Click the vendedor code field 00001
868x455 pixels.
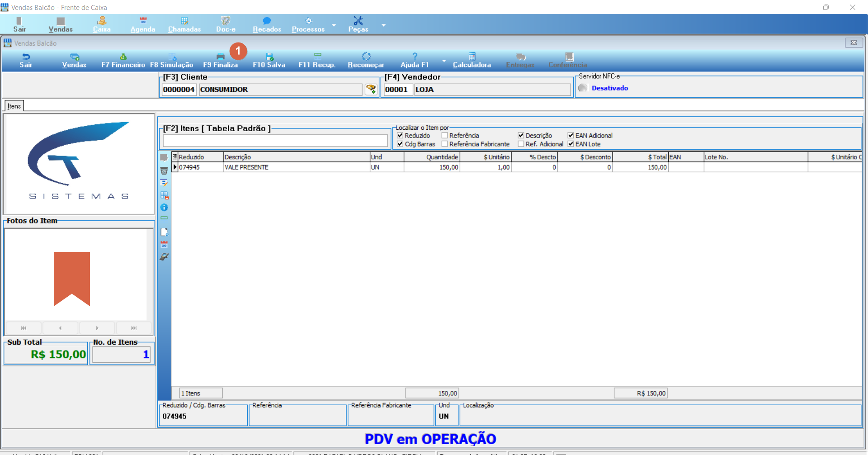(398, 90)
